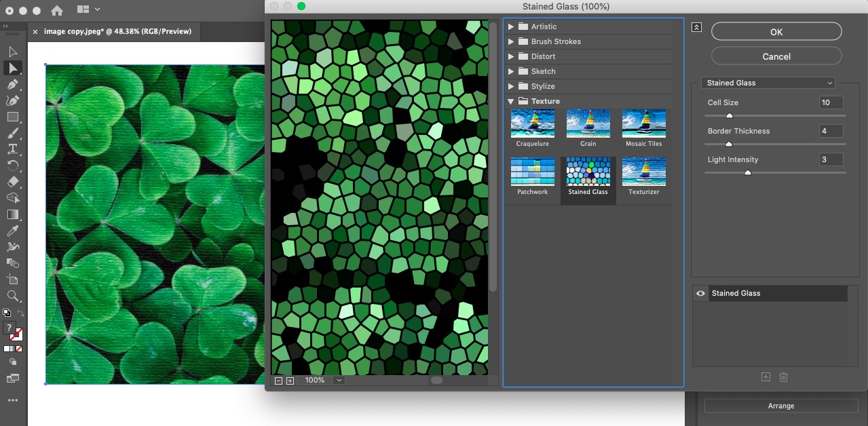This screenshot has height=426, width=868.
Task: Click the new effect layer icon
Action: 766,377
